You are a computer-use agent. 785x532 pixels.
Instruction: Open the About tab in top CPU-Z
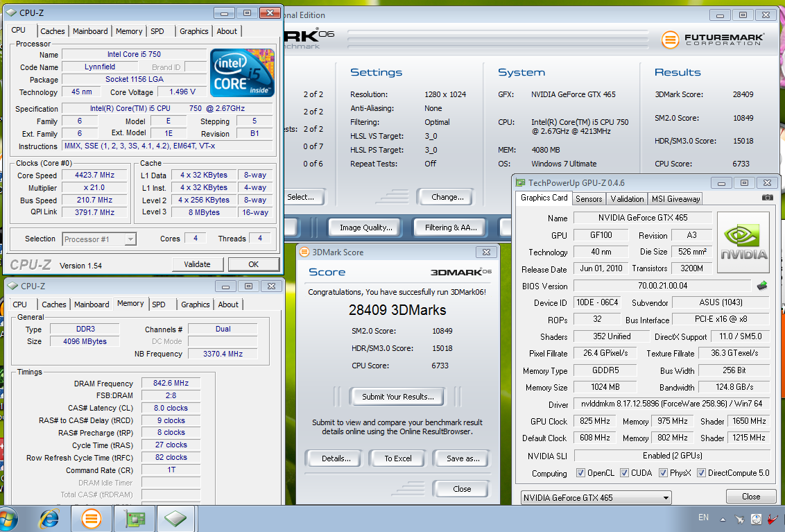click(x=227, y=31)
